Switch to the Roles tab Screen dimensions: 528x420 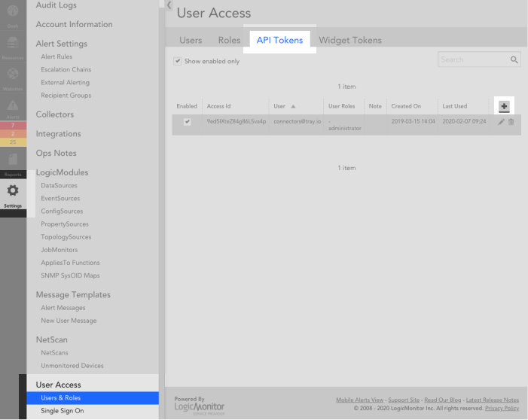coord(229,40)
